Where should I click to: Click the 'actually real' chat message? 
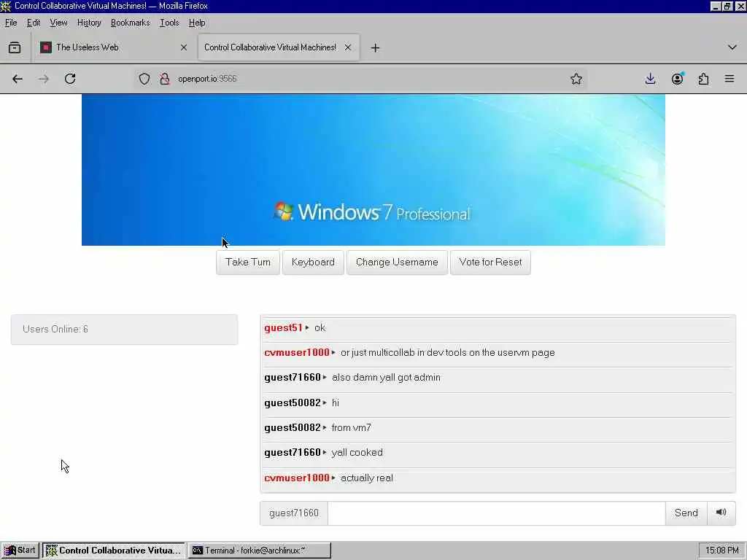(x=366, y=478)
